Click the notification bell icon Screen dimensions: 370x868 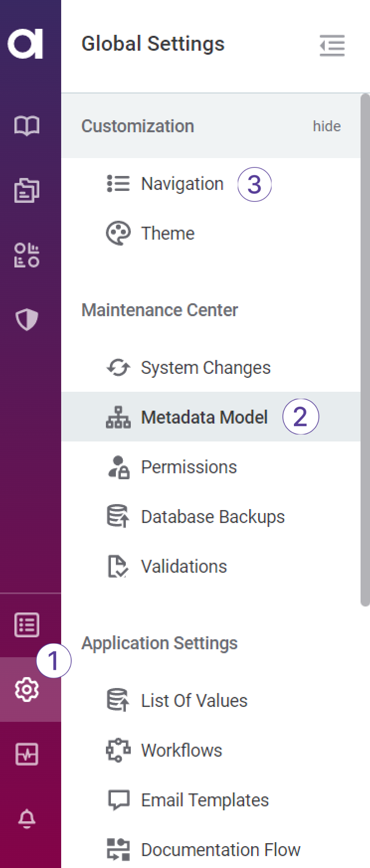27,818
